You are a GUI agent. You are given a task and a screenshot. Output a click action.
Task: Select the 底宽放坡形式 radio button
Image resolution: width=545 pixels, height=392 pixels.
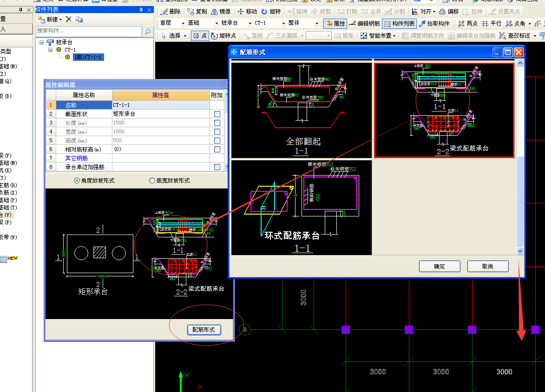tap(152, 180)
